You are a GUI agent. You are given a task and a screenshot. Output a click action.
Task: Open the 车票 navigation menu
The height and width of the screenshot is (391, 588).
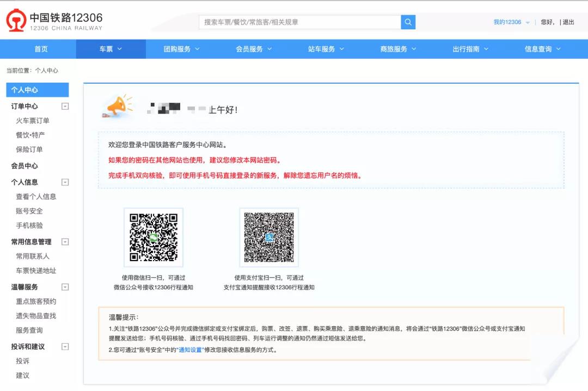coord(111,49)
